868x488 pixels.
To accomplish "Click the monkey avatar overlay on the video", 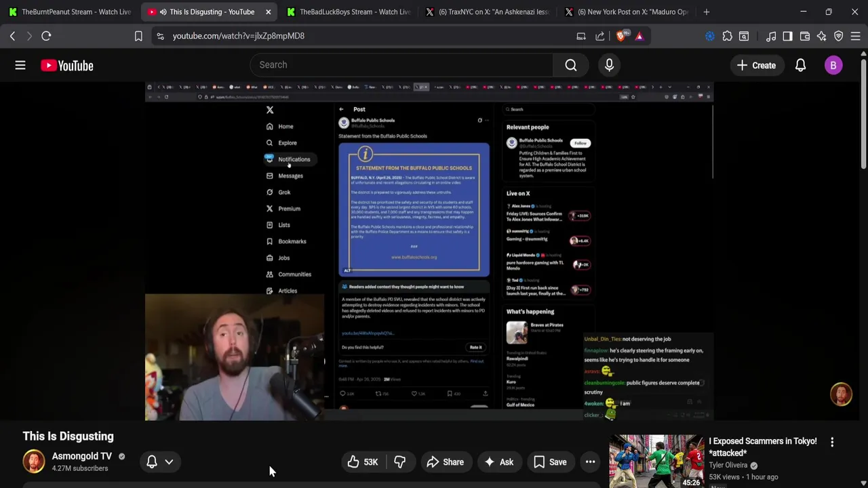I will pyautogui.click(x=842, y=394).
